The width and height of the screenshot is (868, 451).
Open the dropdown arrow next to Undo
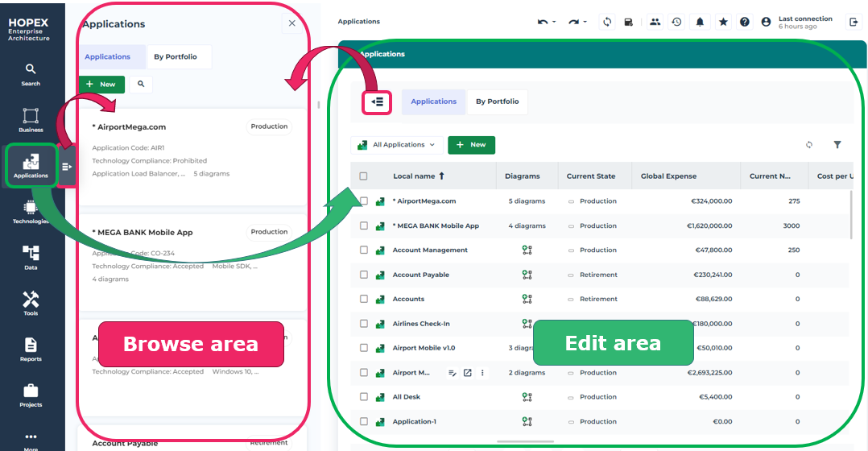[x=554, y=22]
